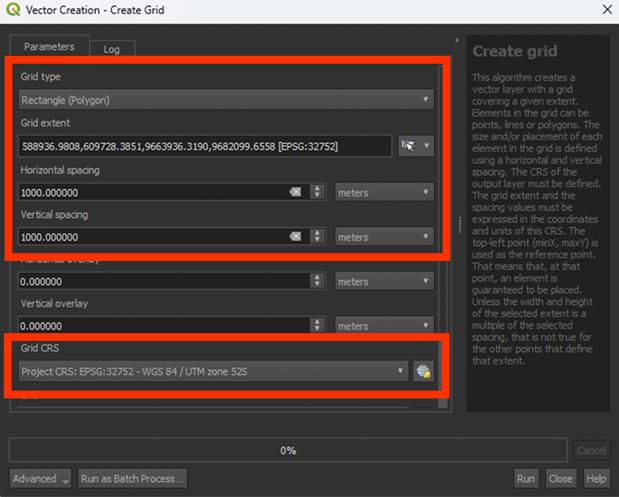
Task: Clear the Vertical spacing value
Action: coord(296,237)
